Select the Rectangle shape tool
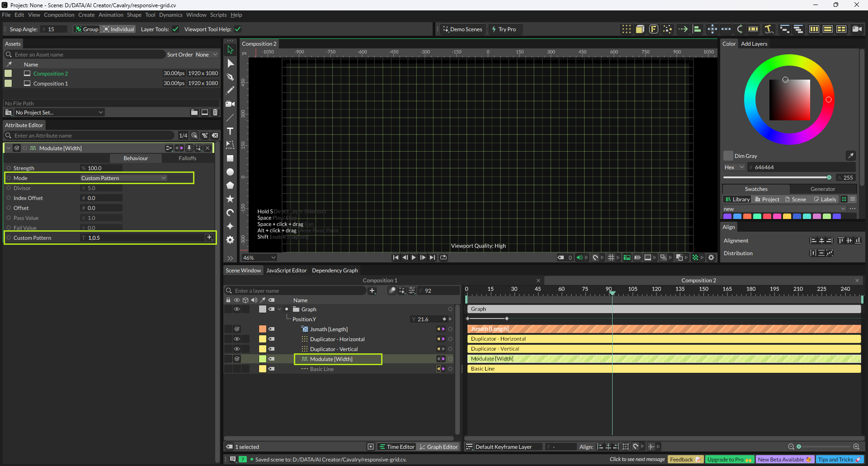 (230, 158)
